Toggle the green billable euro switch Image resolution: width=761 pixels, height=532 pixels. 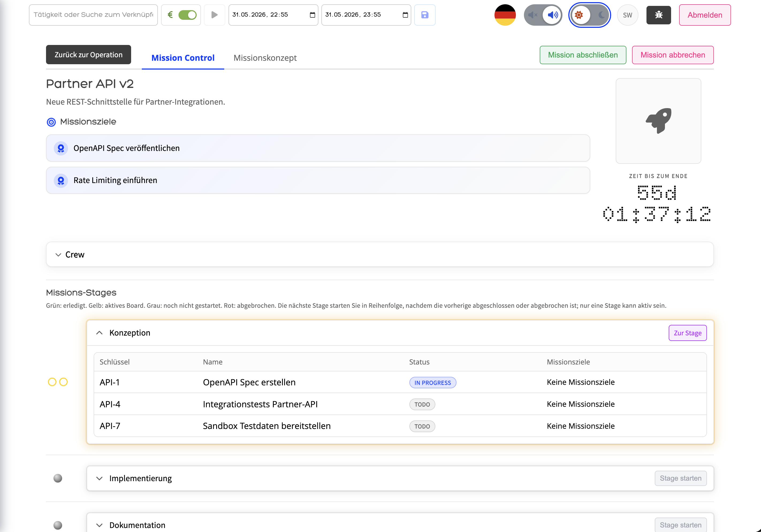187,15
